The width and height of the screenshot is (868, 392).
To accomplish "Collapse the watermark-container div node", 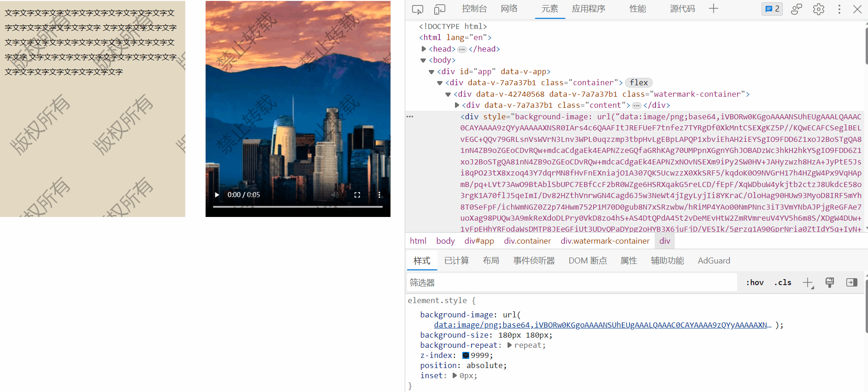I will pyautogui.click(x=448, y=94).
